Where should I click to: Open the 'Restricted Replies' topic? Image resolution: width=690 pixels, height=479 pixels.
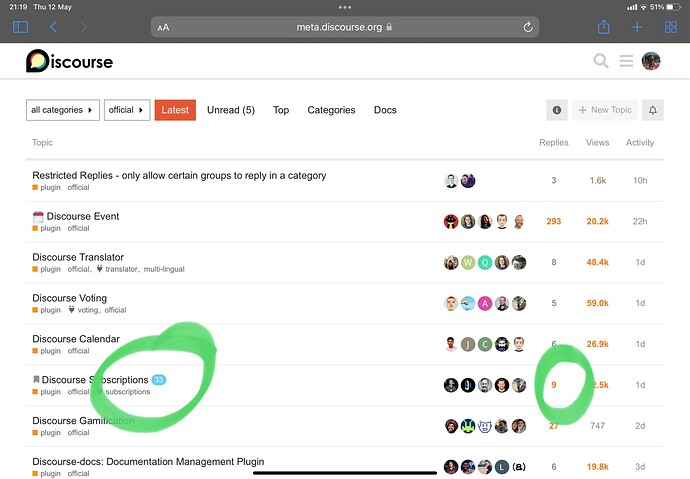point(179,176)
